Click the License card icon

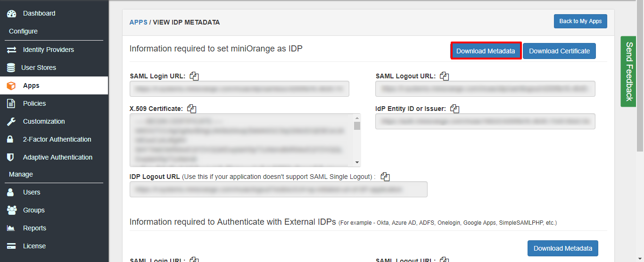pos(11,246)
